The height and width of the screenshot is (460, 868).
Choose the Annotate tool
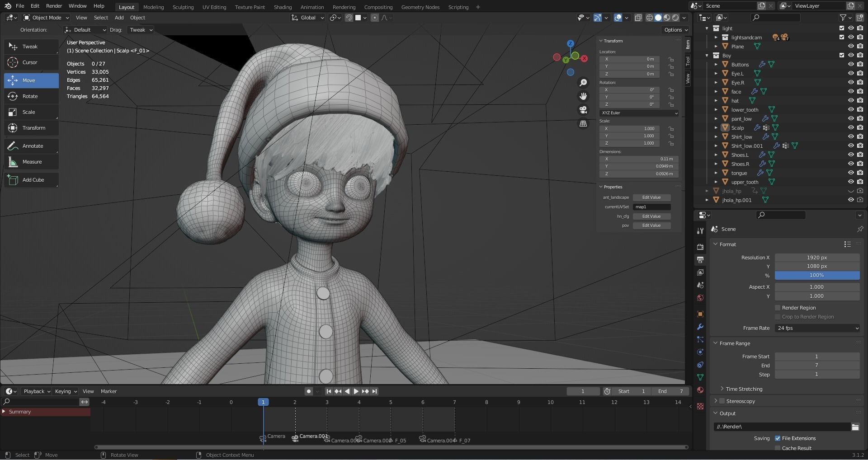click(31, 146)
